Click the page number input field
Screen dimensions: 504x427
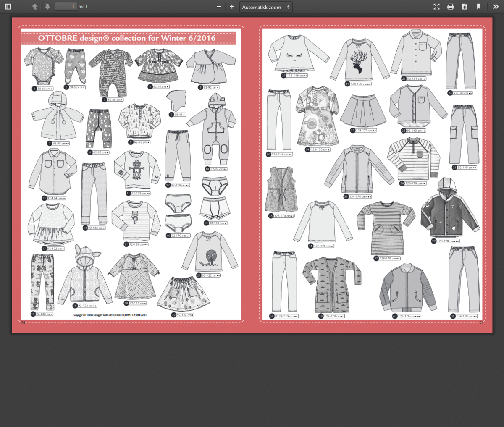point(66,7)
